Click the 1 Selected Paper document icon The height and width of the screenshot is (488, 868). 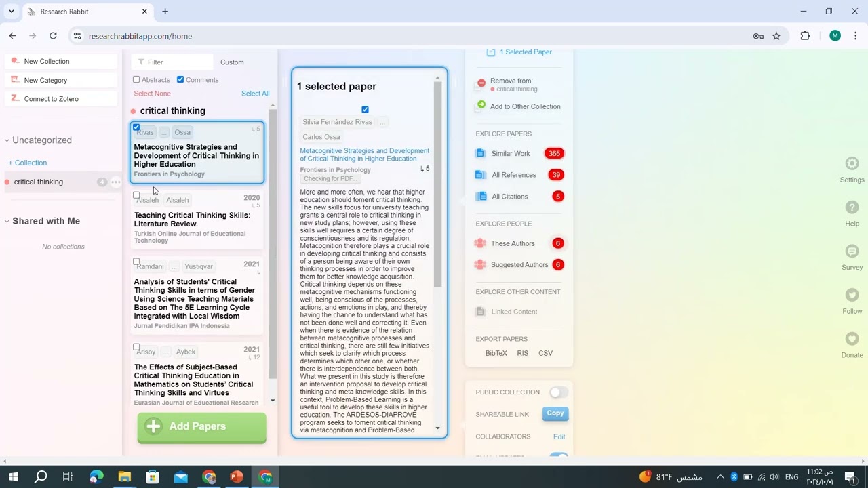[491, 52]
